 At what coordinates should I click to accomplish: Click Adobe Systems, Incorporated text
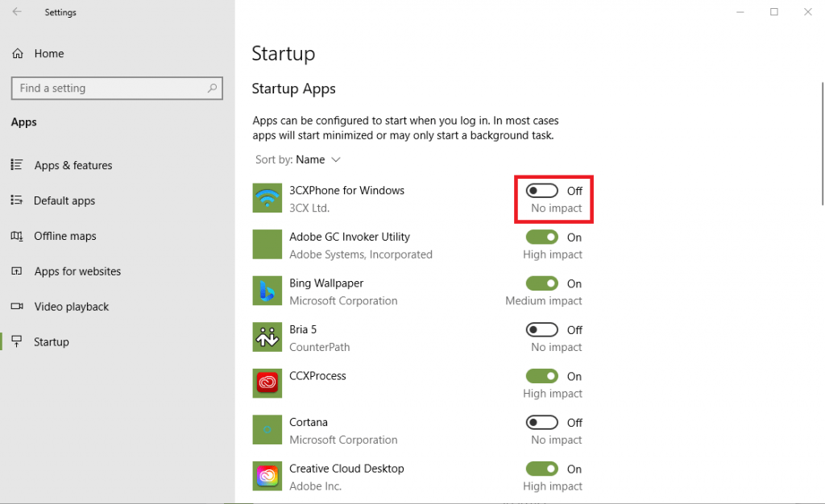pos(361,254)
